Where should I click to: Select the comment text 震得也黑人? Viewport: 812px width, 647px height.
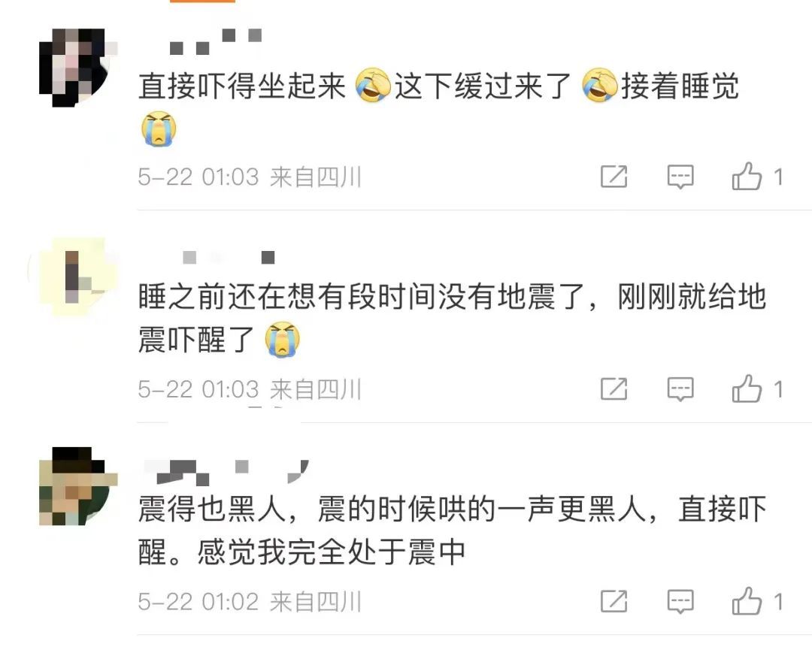coord(212,509)
